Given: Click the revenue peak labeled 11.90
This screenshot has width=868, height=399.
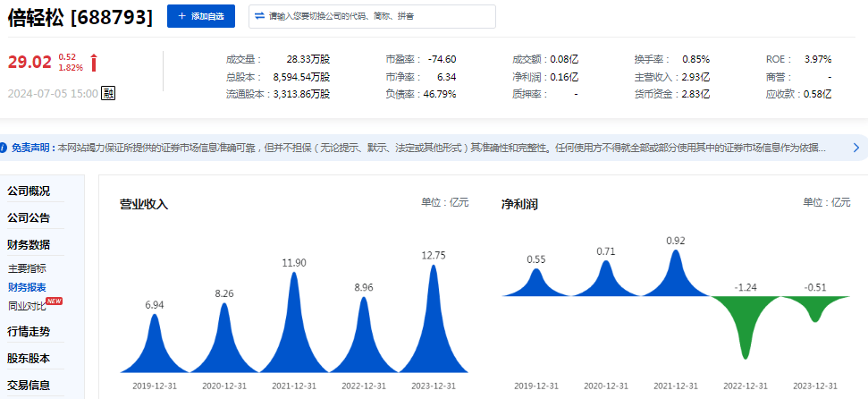Looking at the screenshot, I should 294,322.
